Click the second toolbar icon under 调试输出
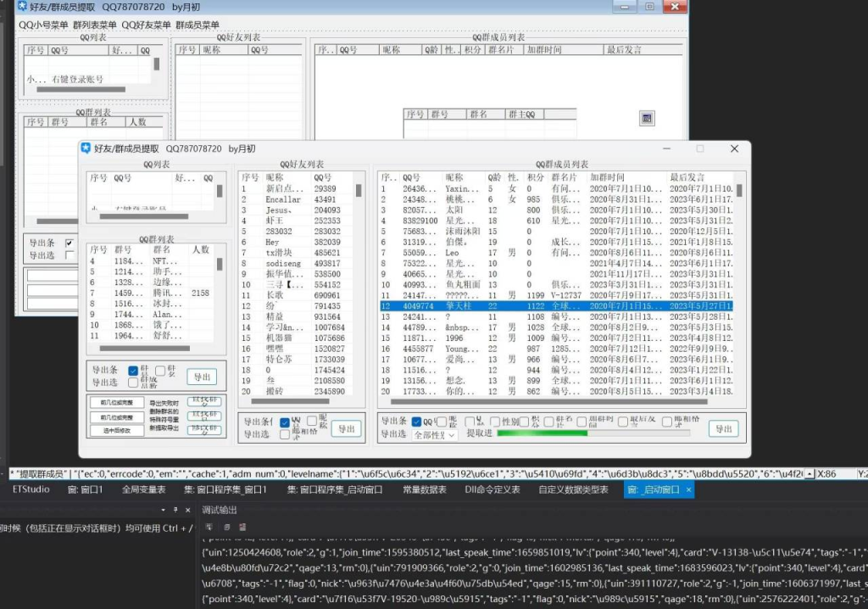The height and width of the screenshot is (609, 868). 227,527
